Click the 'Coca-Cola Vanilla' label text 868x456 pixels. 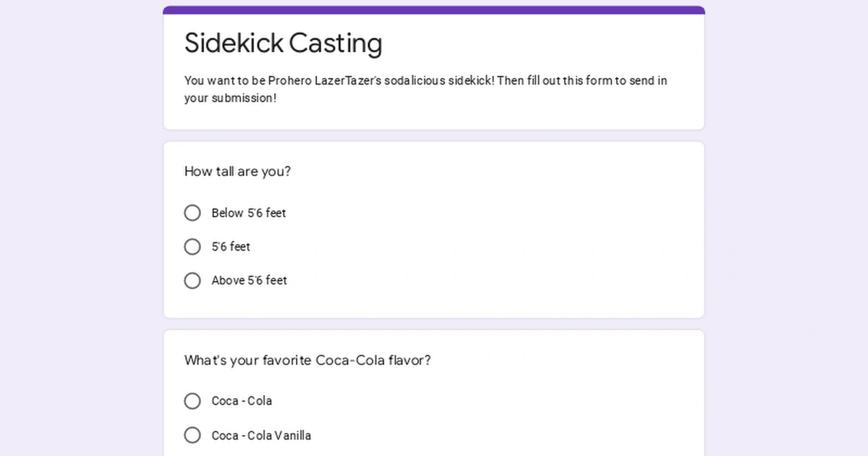[260, 435]
